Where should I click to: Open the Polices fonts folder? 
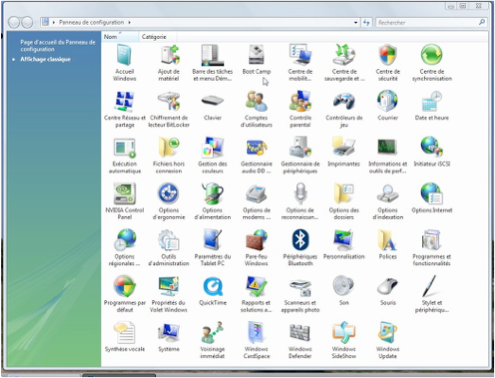point(388,244)
